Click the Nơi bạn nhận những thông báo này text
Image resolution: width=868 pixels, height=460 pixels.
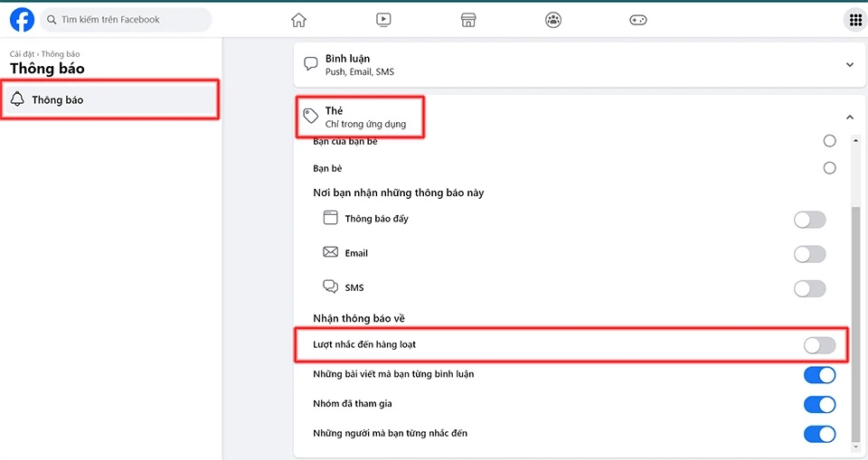399,192
